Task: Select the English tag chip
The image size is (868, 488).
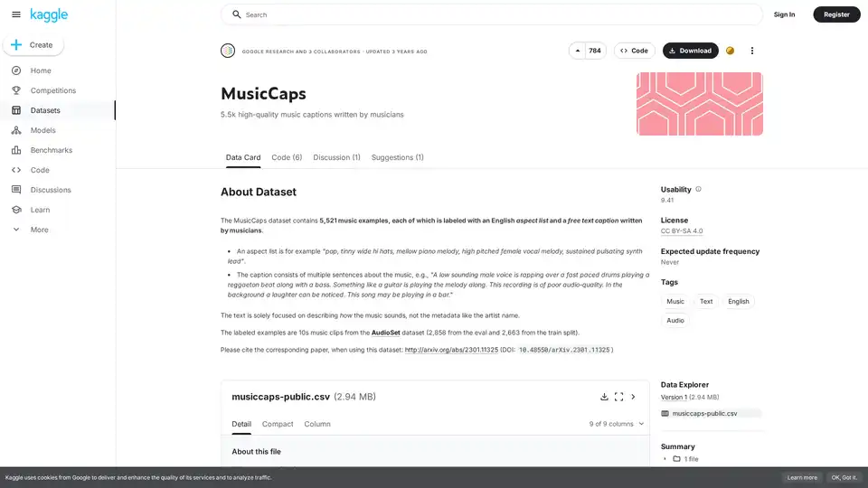Action: coord(739,301)
